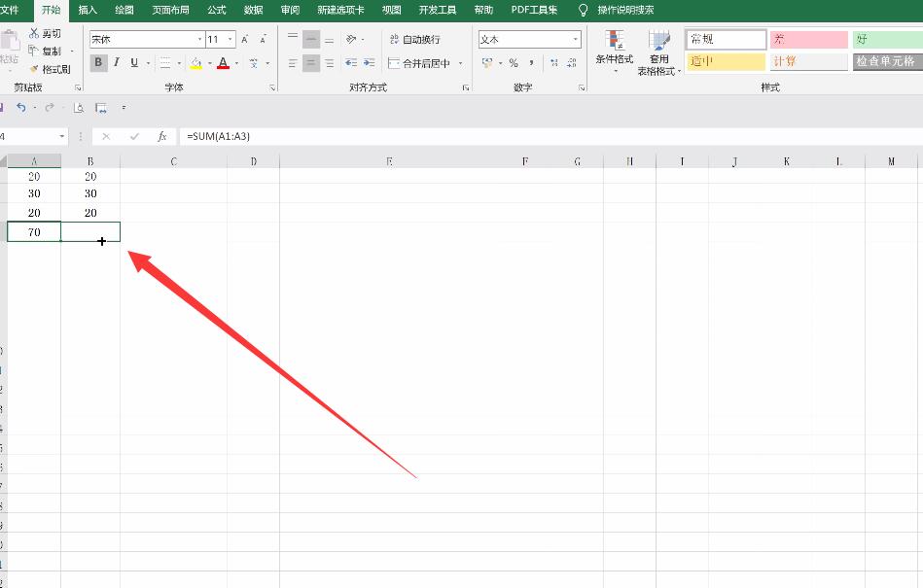Open the font color dropdown arrow
This screenshot has width=923, height=588.
tap(236, 63)
